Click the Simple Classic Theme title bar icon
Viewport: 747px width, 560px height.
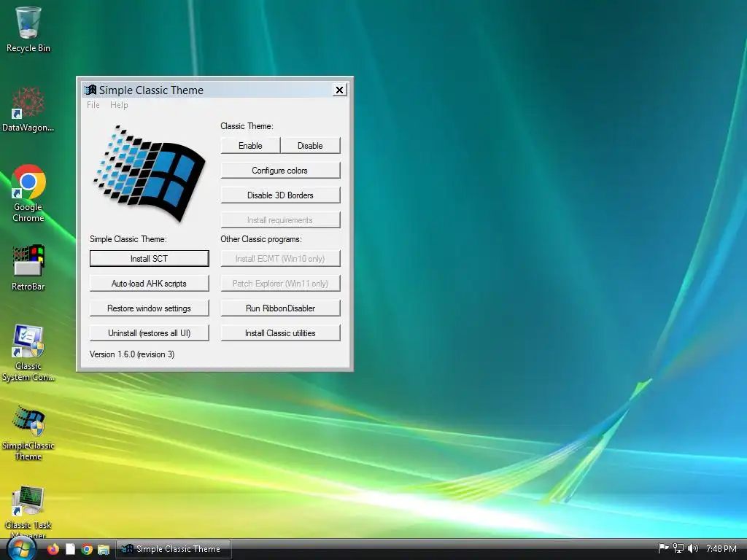(90, 90)
